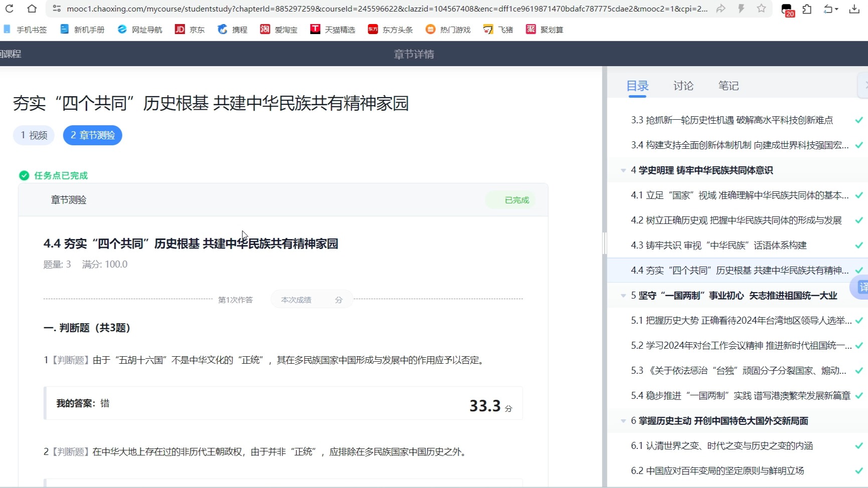Image resolution: width=868 pixels, height=488 pixels.
Task: Open 东方头条 bookmark
Action: pyautogui.click(x=390, y=30)
